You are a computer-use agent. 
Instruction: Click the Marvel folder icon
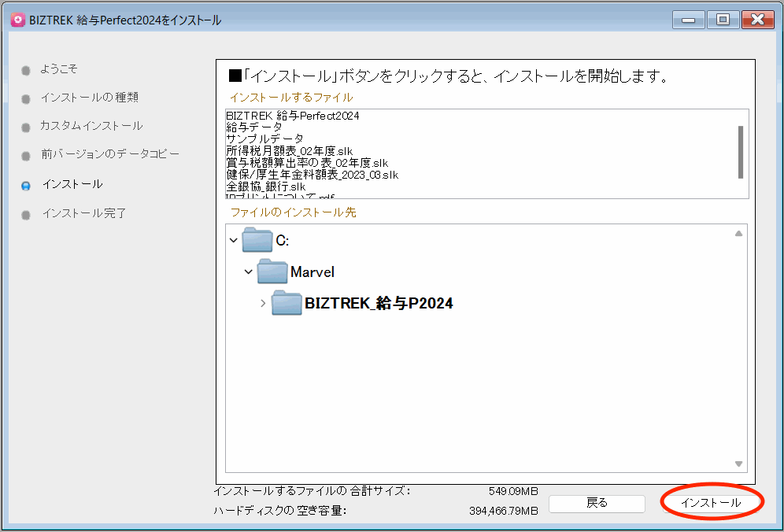(x=272, y=272)
